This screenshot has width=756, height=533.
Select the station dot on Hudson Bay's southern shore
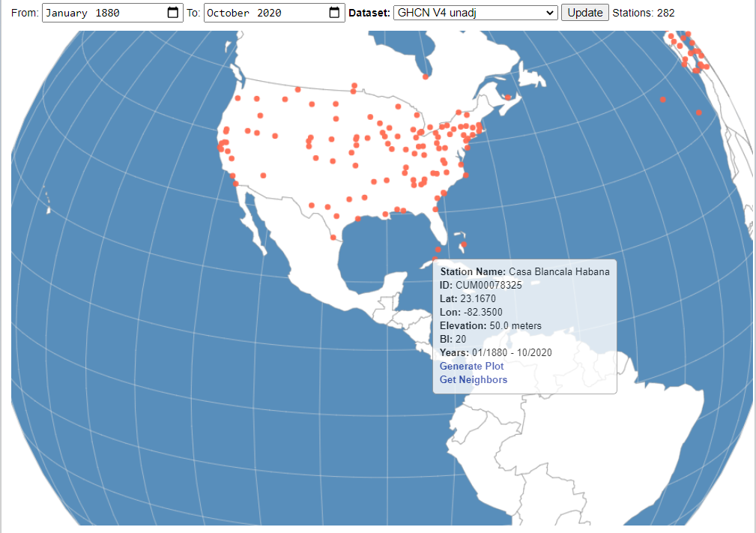(x=426, y=76)
